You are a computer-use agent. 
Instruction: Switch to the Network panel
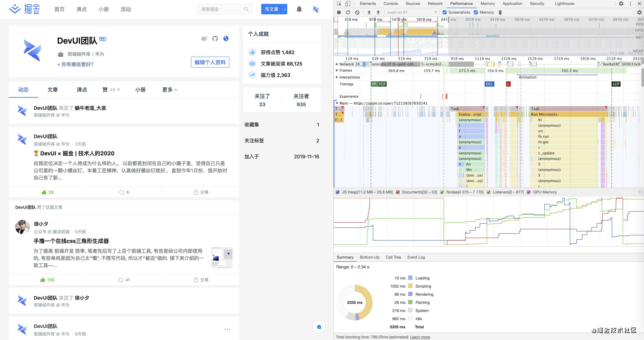click(x=435, y=4)
